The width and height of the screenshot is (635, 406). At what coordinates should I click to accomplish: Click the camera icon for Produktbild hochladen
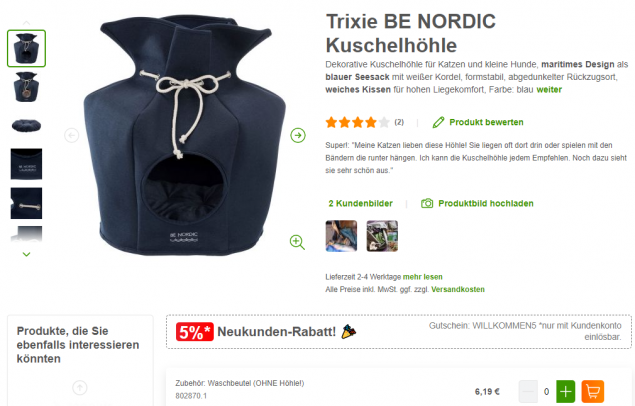[427, 203]
